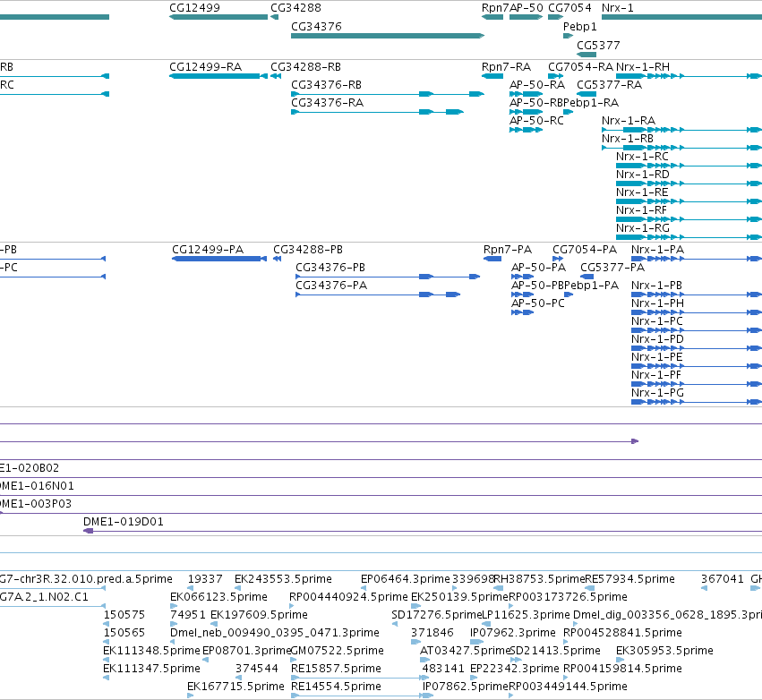Image resolution: width=762 pixels, height=700 pixels.
Task: Click the EK305953.5prime EST label
Action: tap(664, 651)
